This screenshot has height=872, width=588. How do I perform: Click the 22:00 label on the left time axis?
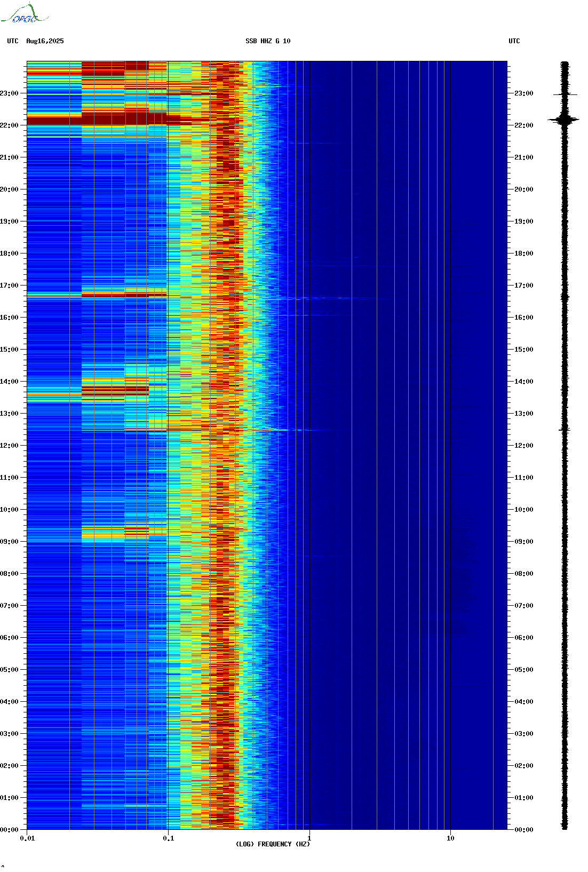(x=9, y=125)
